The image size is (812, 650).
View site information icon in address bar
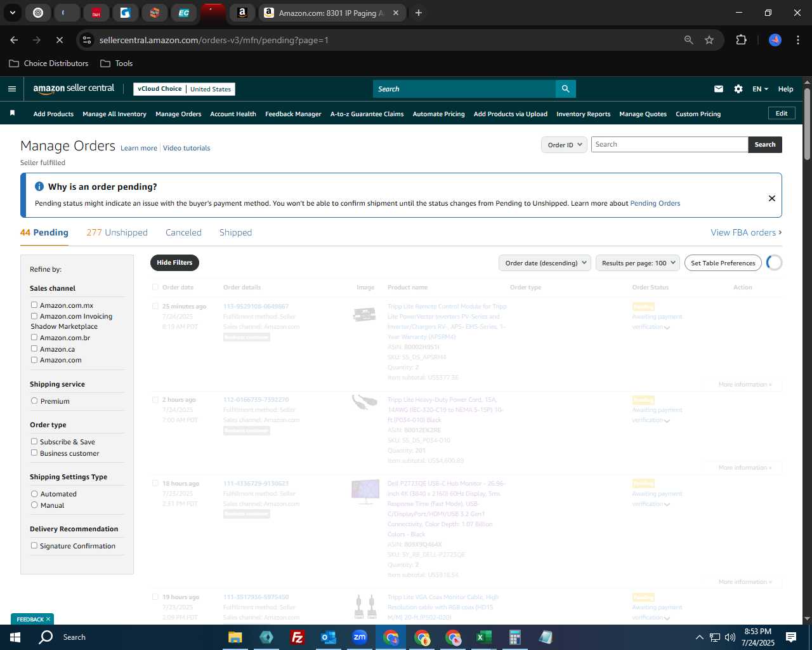(88, 40)
